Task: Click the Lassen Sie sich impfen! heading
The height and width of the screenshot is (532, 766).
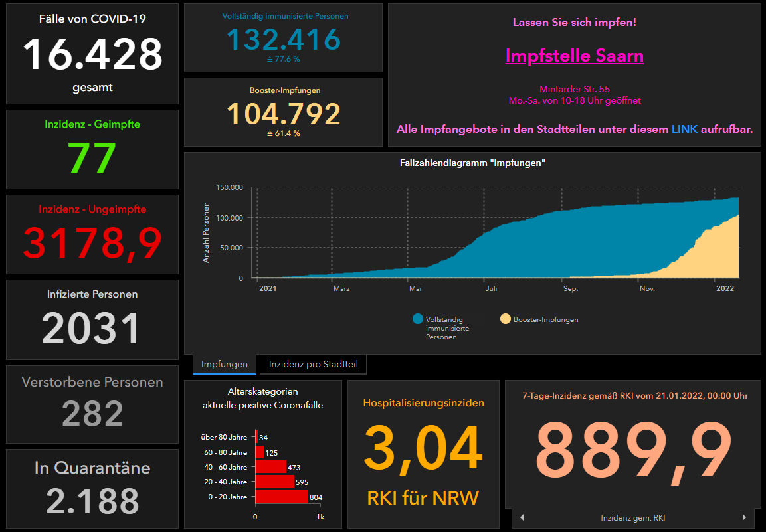Action: [x=575, y=22]
